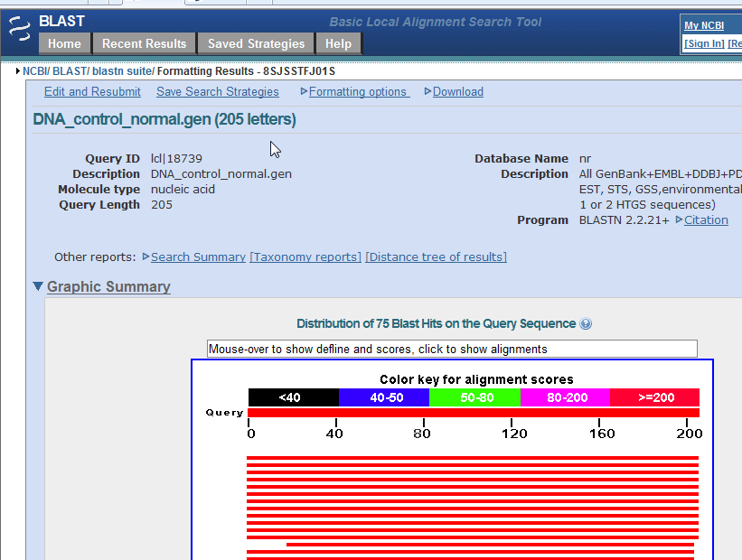The width and height of the screenshot is (742, 560).
Task: Click the mouse-over defline text box
Action: click(x=452, y=349)
